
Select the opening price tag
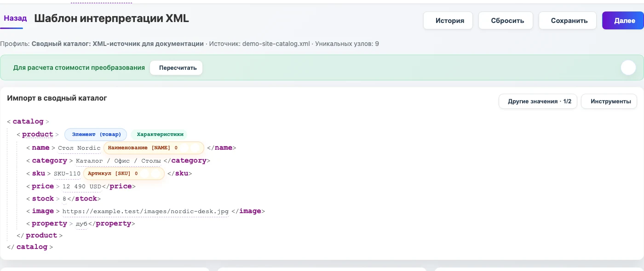click(43, 186)
